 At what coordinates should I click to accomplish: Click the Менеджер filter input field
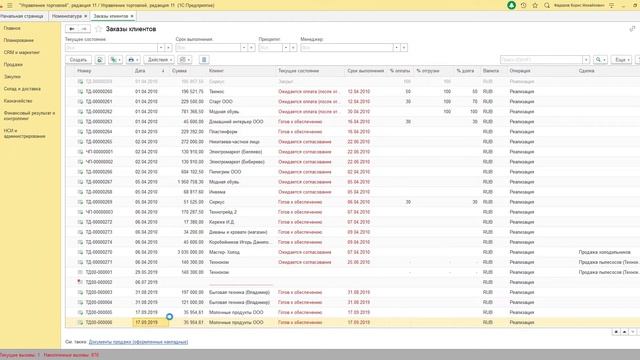[347, 48]
